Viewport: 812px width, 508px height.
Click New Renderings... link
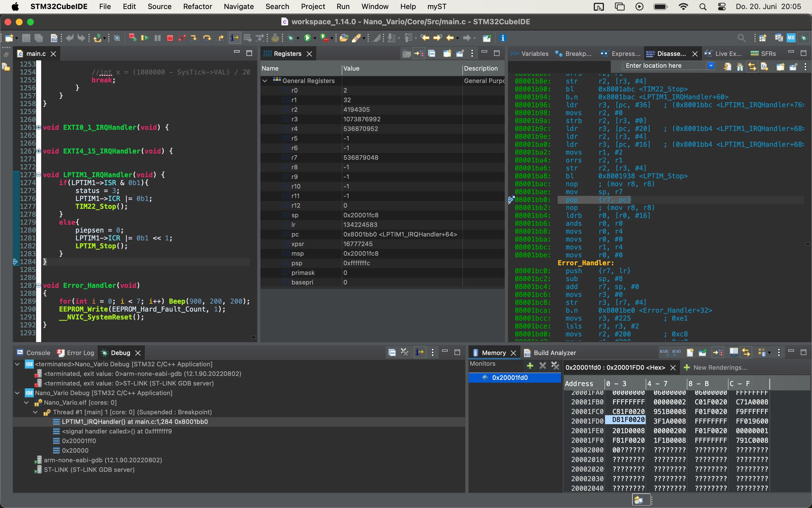(716, 367)
